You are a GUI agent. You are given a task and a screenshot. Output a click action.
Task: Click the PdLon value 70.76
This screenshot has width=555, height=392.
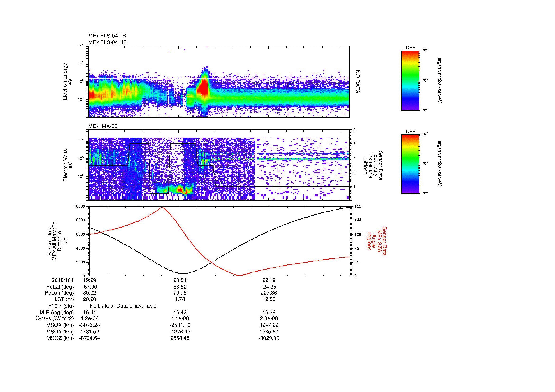[180, 293]
